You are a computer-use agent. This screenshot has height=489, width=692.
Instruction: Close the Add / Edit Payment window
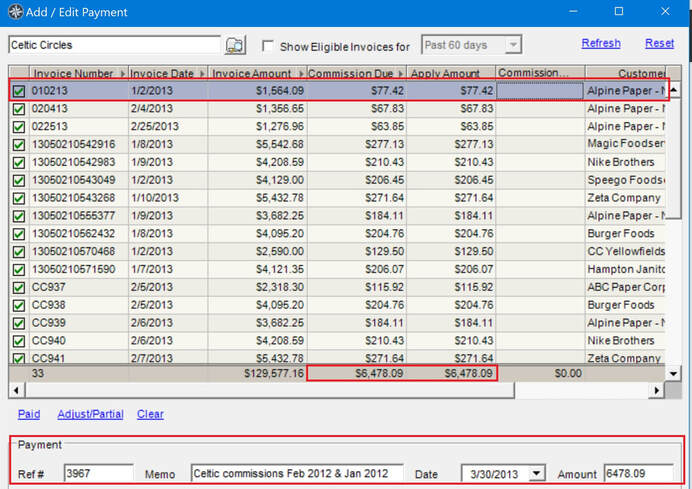[665, 11]
